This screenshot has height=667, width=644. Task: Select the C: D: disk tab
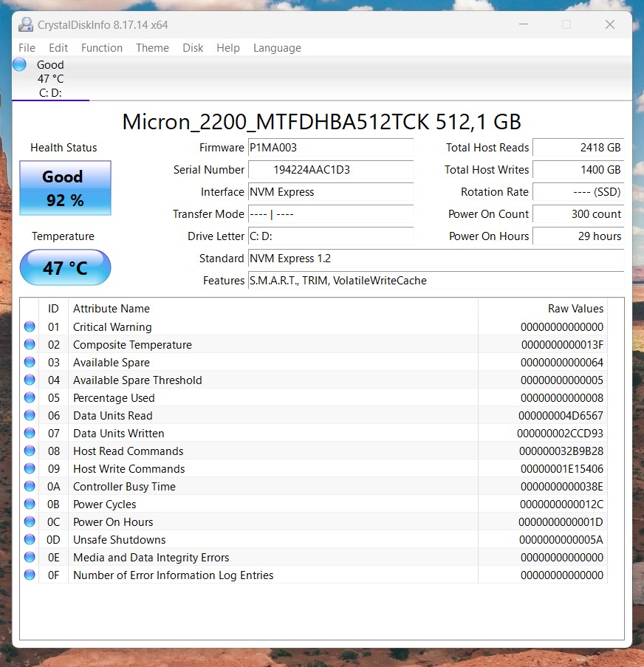50,79
